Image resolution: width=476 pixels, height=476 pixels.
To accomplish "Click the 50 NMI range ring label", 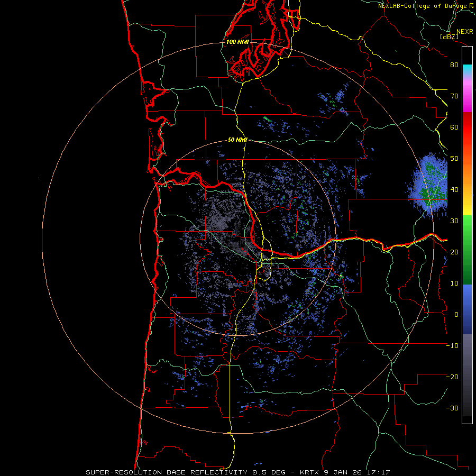I will point(237,140).
